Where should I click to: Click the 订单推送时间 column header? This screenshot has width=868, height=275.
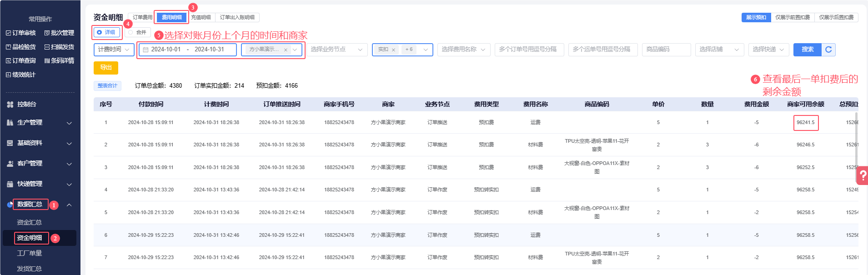tap(282, 104)
